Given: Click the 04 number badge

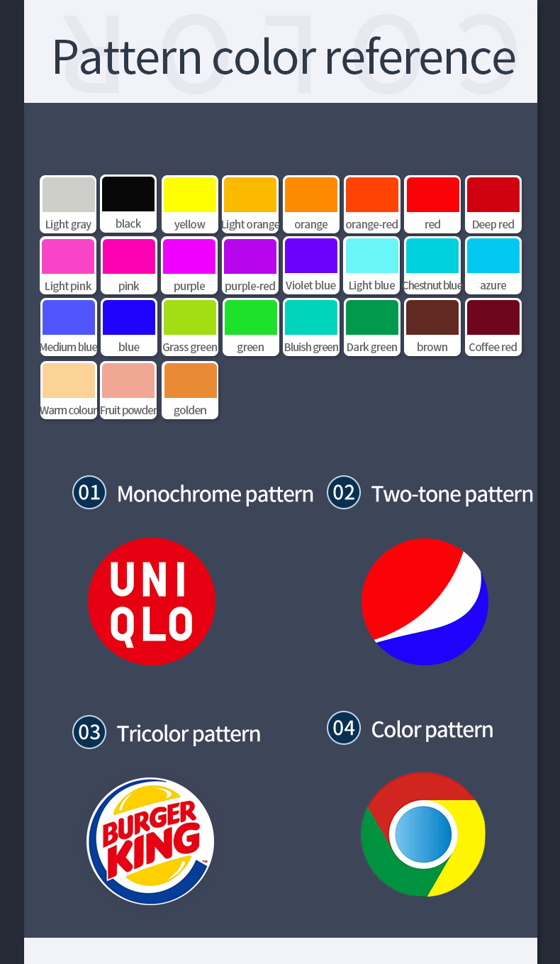Looking at the screenshot, I should pyautogui.click(x=344, y=728).
